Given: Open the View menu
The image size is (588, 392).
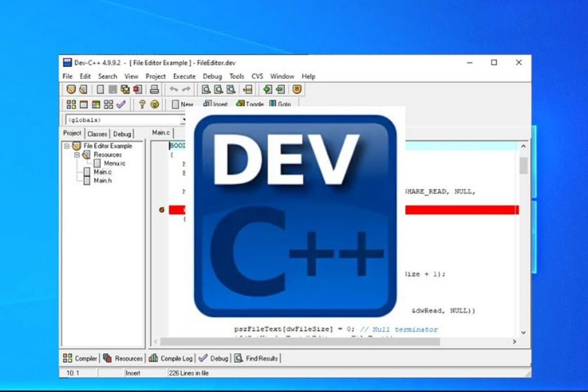Looking at the screenshot, I should click(131, 76).
